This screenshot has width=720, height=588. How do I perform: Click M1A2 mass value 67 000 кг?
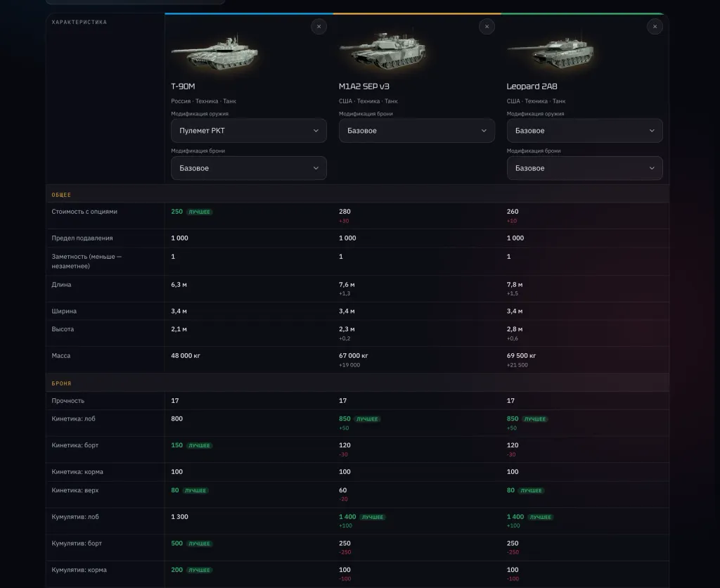(x=354, y=356)
